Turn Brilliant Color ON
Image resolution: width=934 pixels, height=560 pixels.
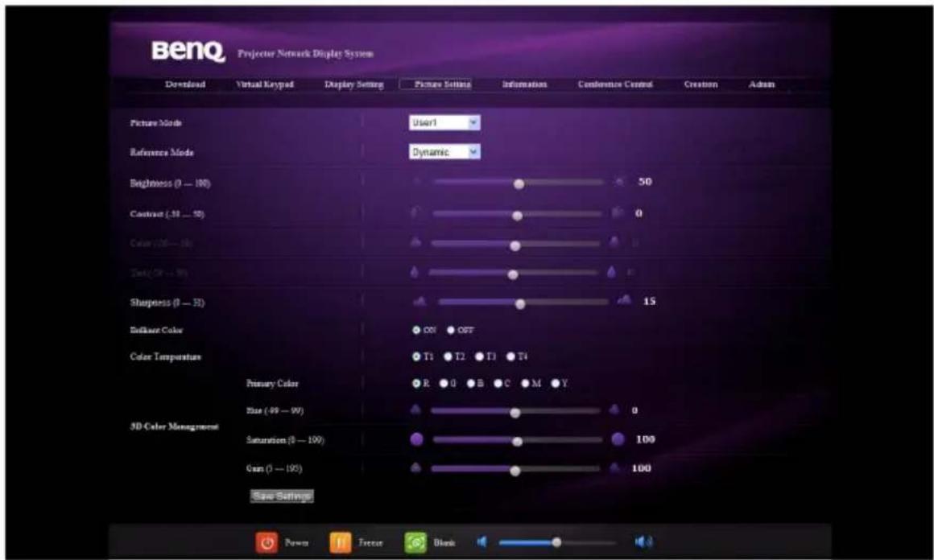coord(416,330)
